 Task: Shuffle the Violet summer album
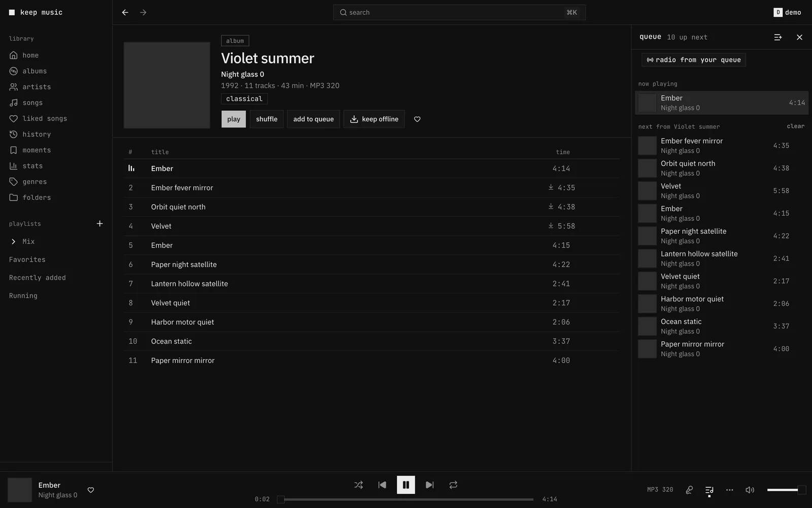266,119
